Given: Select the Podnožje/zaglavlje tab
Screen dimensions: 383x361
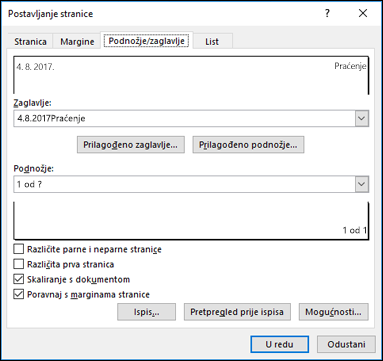Looking at the screenshot, I should tap(146, 41).
